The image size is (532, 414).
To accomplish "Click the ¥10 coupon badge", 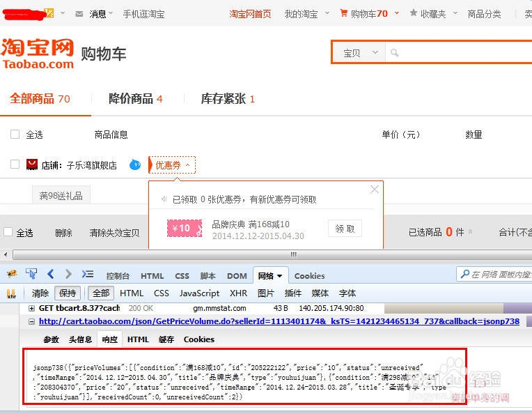I will [x=185, y=228].
